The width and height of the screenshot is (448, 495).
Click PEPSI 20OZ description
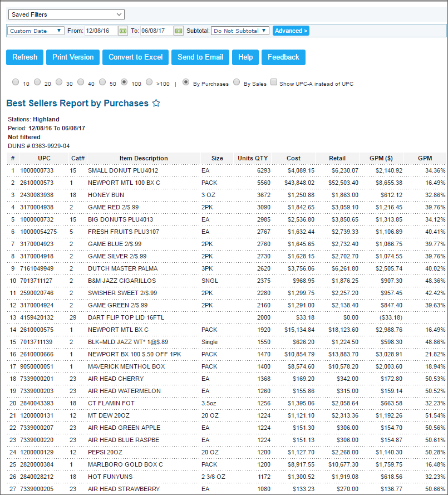tap(105, 452)
